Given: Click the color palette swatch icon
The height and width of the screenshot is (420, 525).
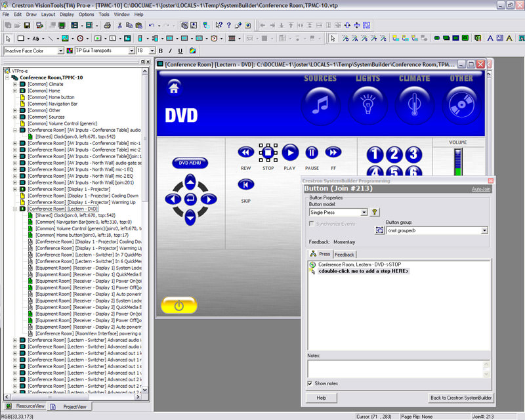Looking at the screenshot, I should tap(70, 51).
